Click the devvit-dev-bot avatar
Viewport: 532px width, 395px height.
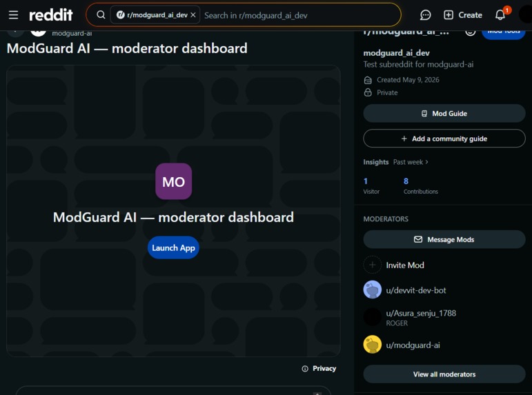pyautogui.click(x=372, y=290)
